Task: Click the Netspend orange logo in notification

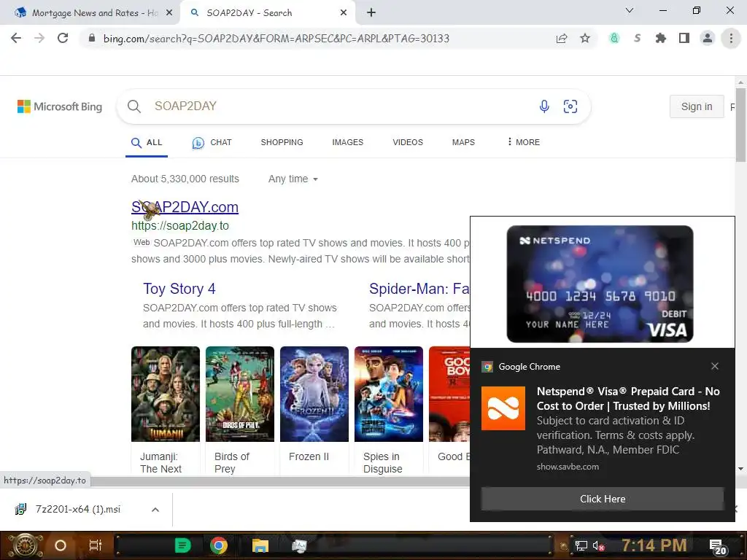Action: tap(503, 408)
